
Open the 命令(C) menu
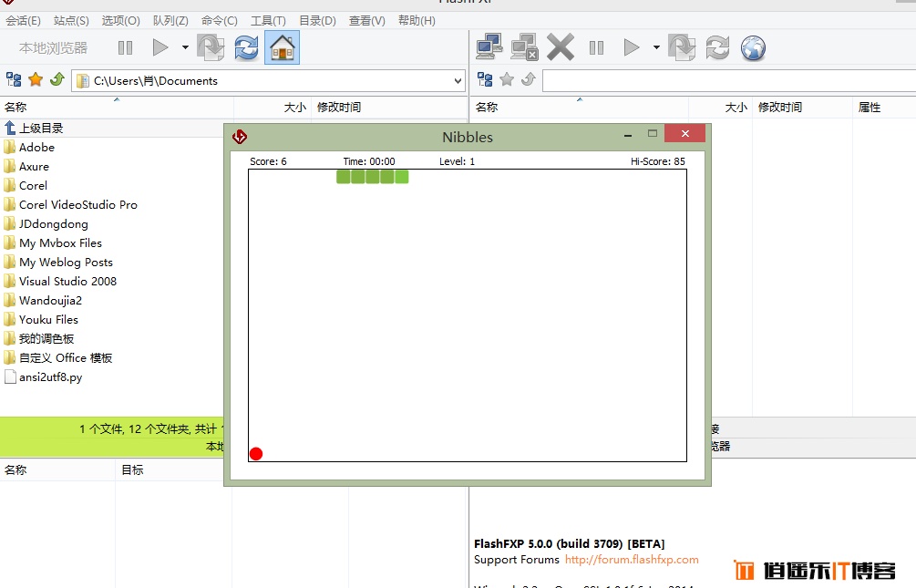[x=220, y=21]
